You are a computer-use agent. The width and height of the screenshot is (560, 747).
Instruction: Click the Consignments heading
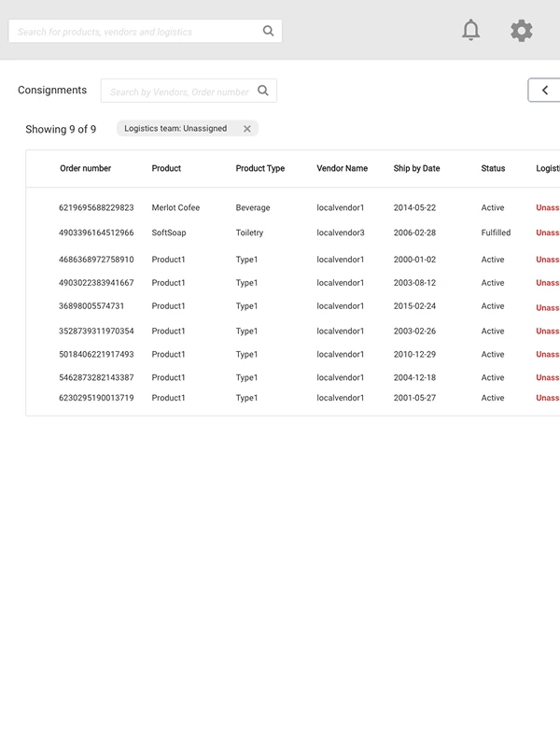click(x=52, y=90)
